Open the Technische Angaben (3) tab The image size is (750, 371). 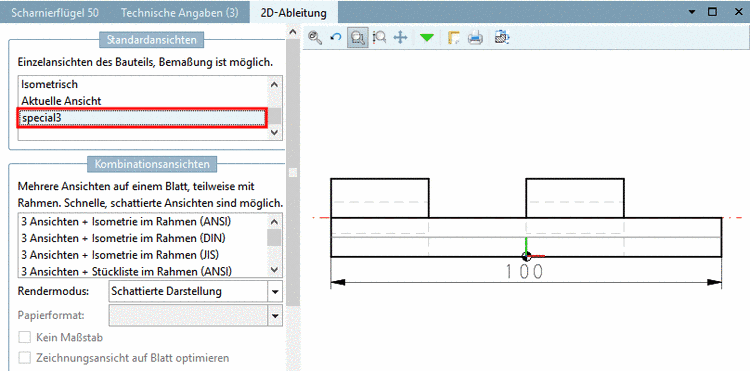[179, 12]
